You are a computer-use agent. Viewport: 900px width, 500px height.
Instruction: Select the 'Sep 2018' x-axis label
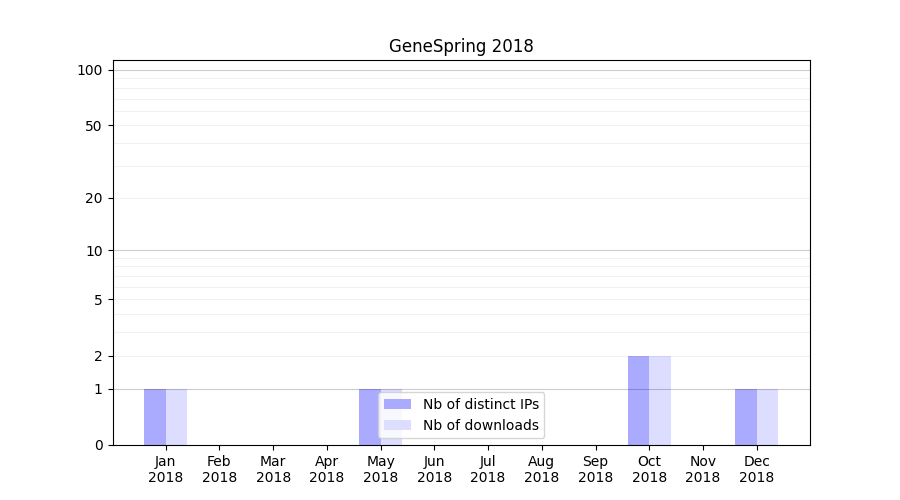pos(595,469)
